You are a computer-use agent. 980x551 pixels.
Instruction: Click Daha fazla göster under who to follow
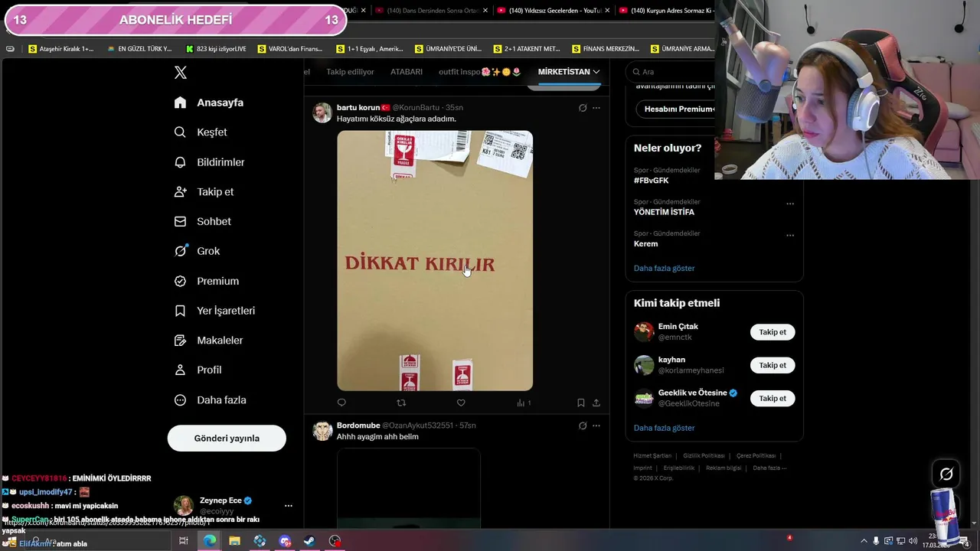(664, 428)
